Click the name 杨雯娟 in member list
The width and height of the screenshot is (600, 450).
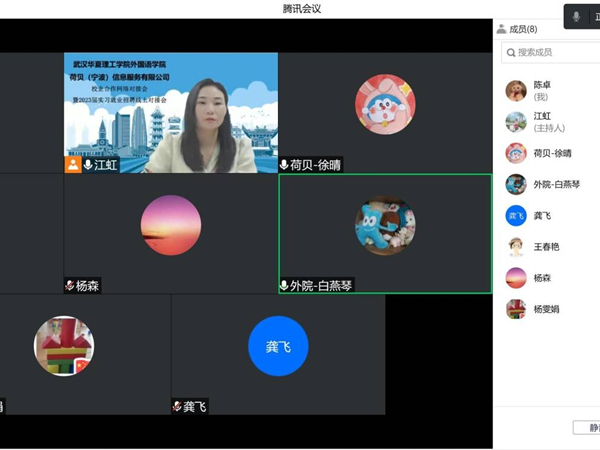tap(546, 309)
